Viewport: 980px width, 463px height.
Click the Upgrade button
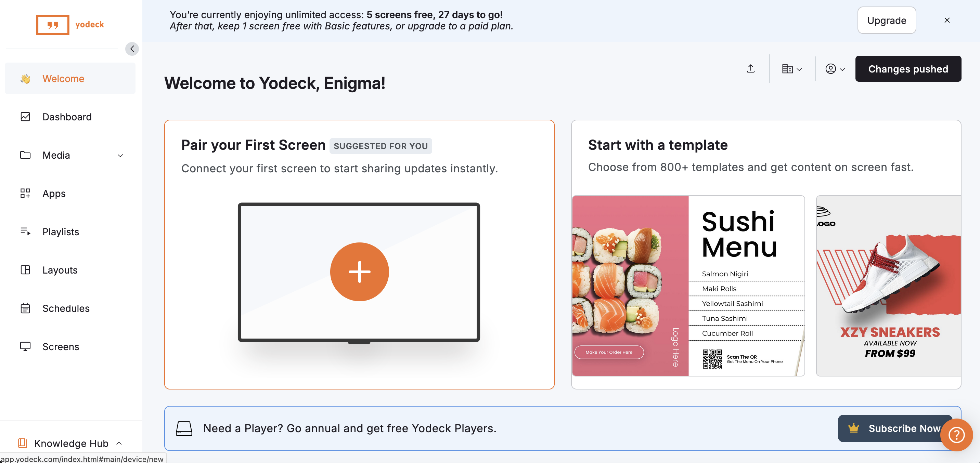pyautogui.click(x=886, y=20)
